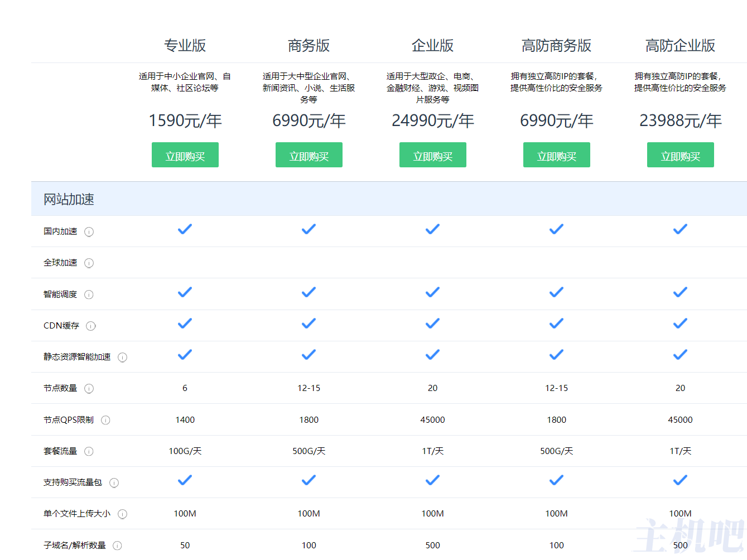
Task: Click 立即购买 under 高防商务版
Action: point(557,155)
